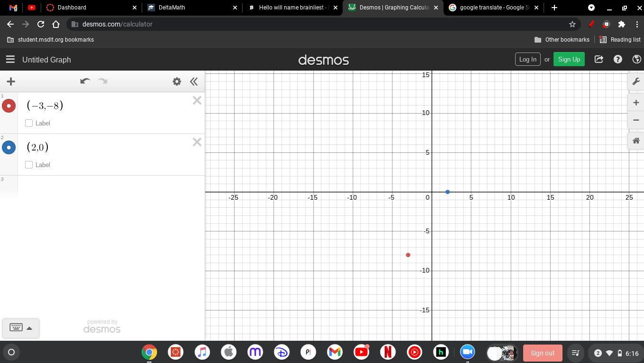Go back to the previous page
The image size is (644, 363).
[x=10, y=24]
